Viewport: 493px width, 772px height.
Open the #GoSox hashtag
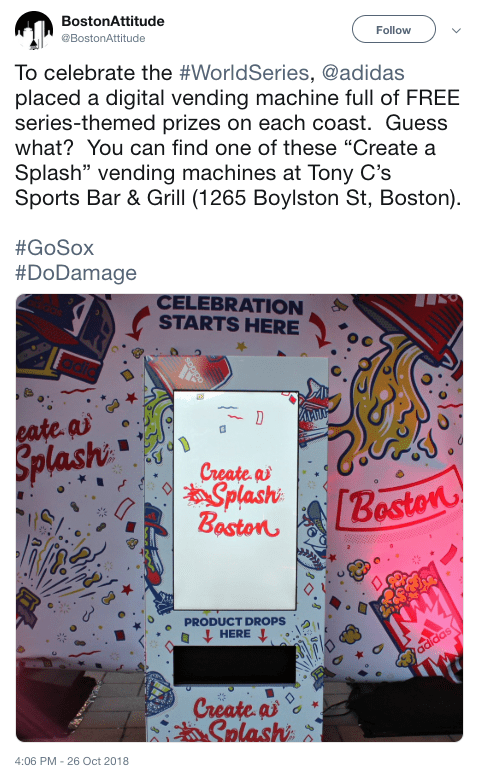tap(54, 248)
